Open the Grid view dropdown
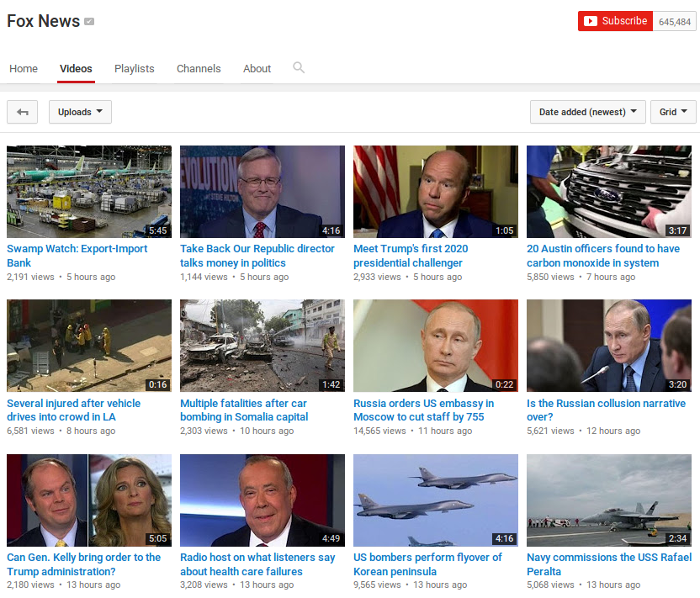 [672, 112]
